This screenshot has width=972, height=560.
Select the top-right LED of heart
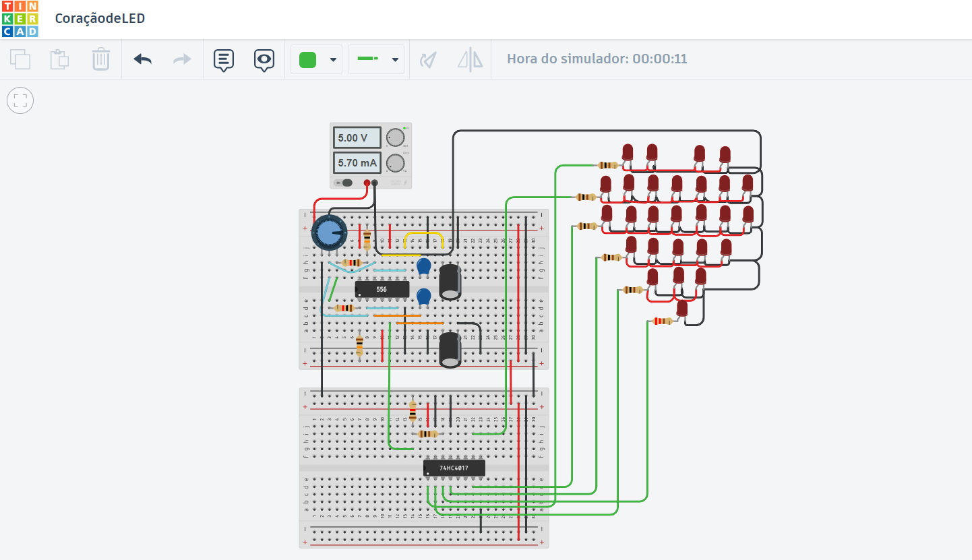coord(725,157)
